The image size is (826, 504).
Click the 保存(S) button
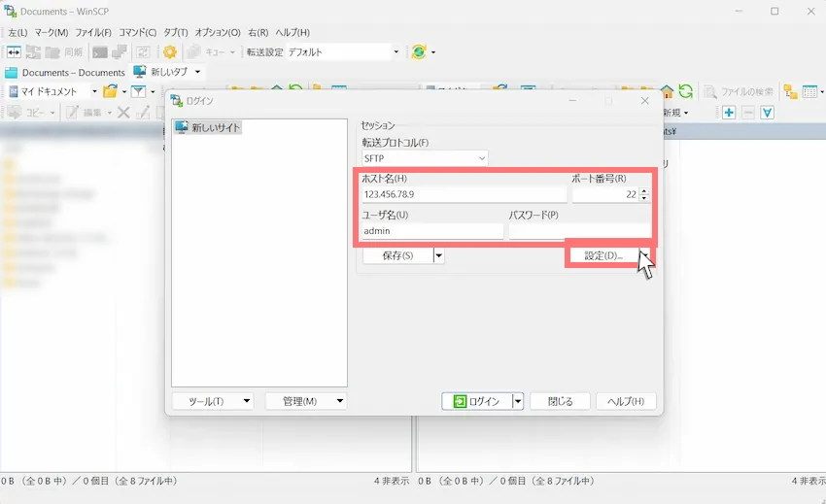coord(397,255)
